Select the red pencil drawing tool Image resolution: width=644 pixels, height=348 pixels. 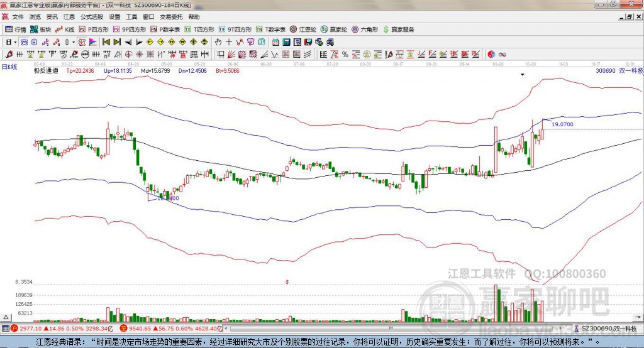[9, 54]
